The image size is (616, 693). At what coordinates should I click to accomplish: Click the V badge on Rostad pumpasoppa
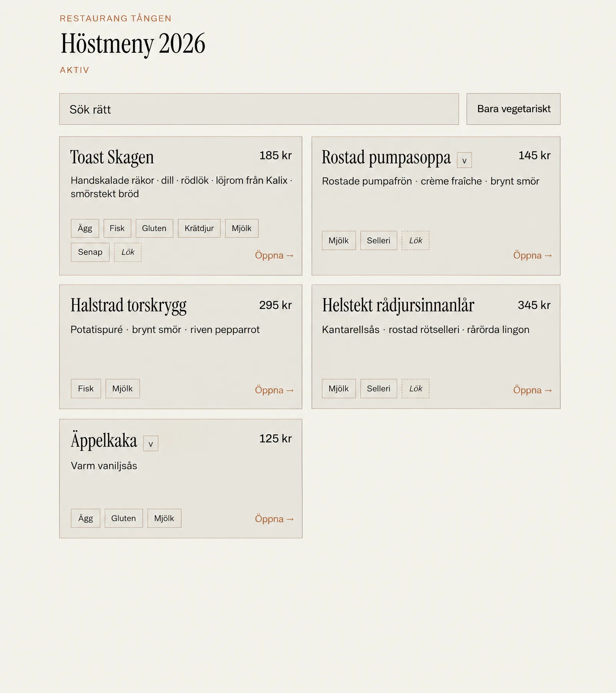pyautogui.click(x=464, y=160)
